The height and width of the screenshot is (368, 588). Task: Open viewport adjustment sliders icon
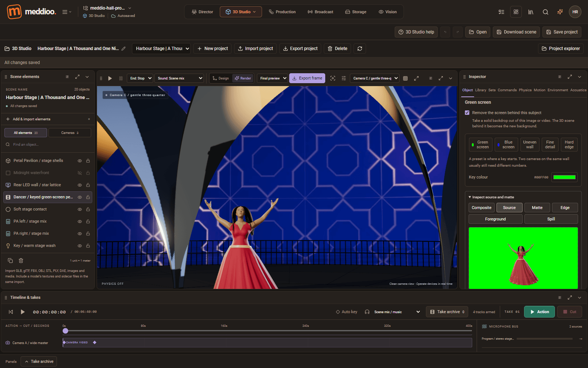pos(344,78)
